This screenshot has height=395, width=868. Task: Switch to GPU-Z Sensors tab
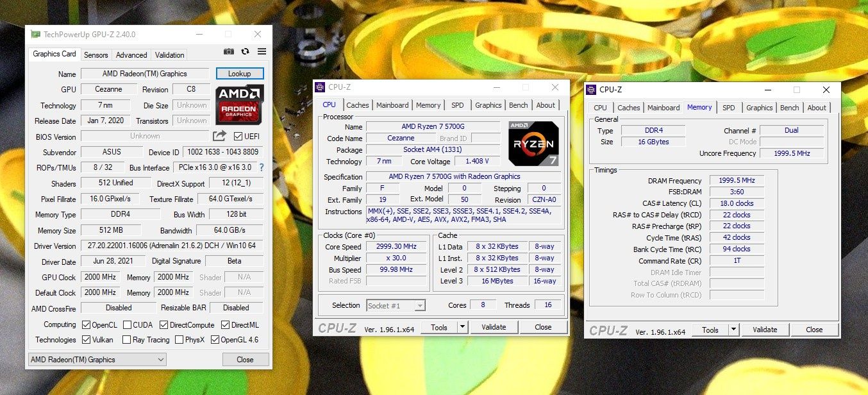pos(96,55)
